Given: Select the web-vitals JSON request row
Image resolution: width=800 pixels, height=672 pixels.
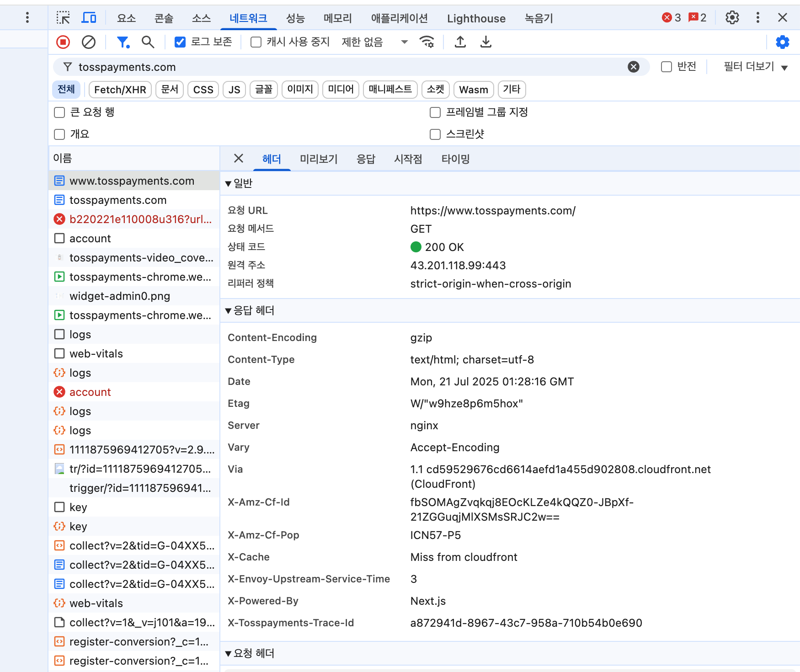Looking at the screenshot, I should coord(134,603).
